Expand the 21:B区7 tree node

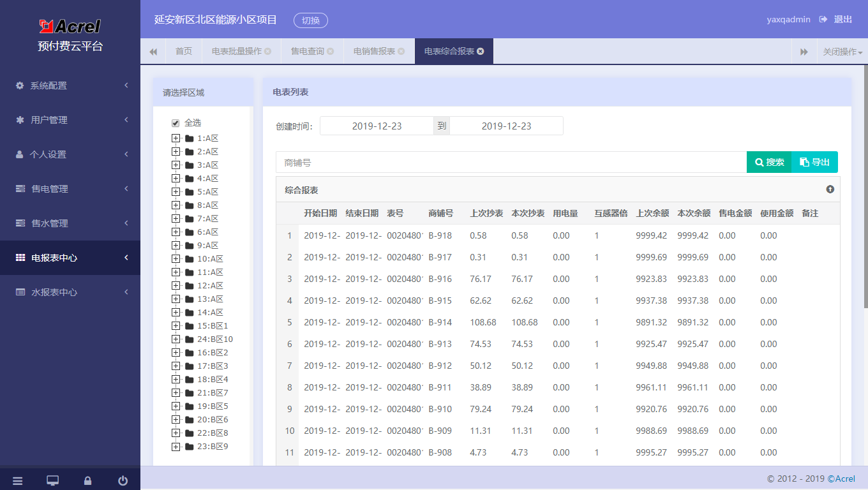coord(176,393)
